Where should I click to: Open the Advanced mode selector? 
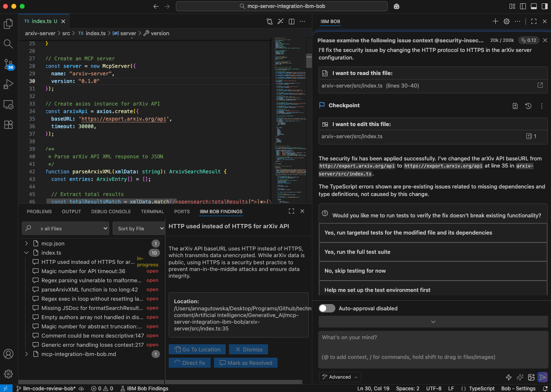[340, 377]
